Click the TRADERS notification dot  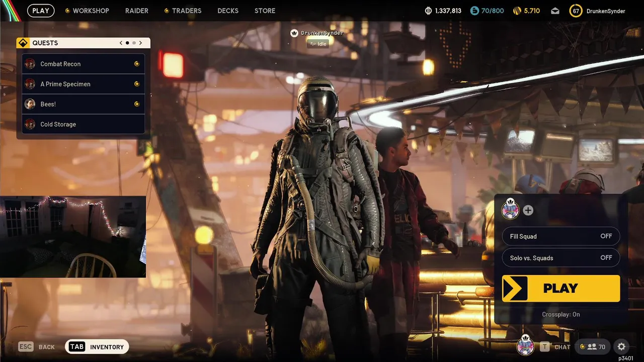click(167, 11)
